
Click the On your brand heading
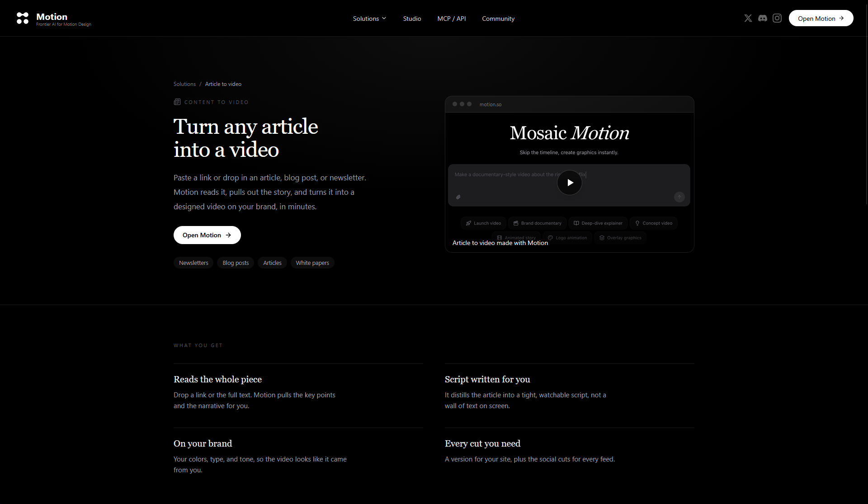pos(203,443)
